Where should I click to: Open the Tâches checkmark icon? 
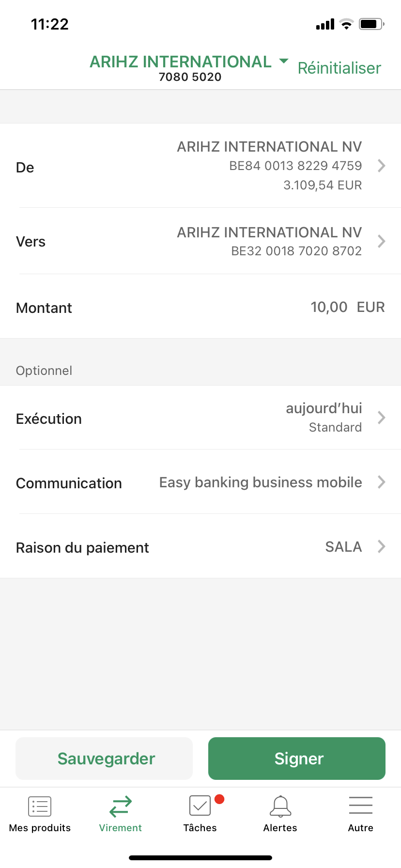pyautogui.click(x=200, y=806)
